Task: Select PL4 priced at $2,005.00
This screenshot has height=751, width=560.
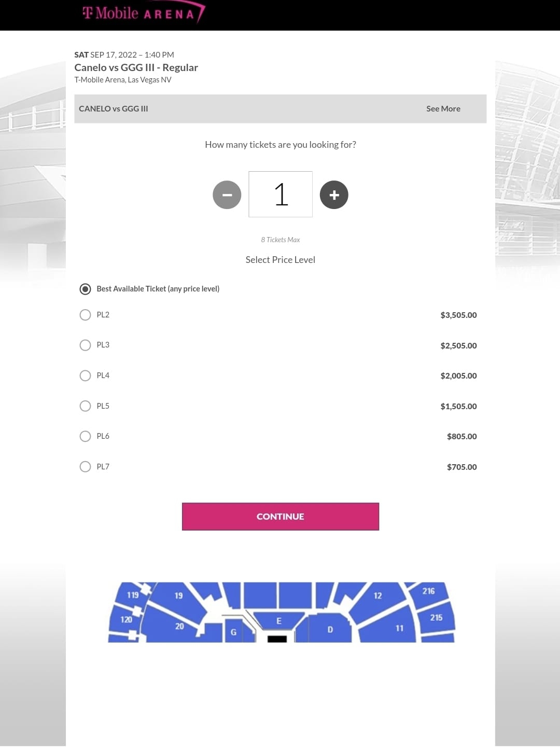Action: click(x=85, y=375)
